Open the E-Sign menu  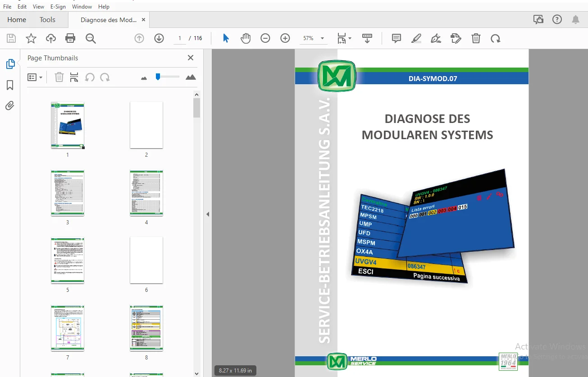(x=58, y=7)
